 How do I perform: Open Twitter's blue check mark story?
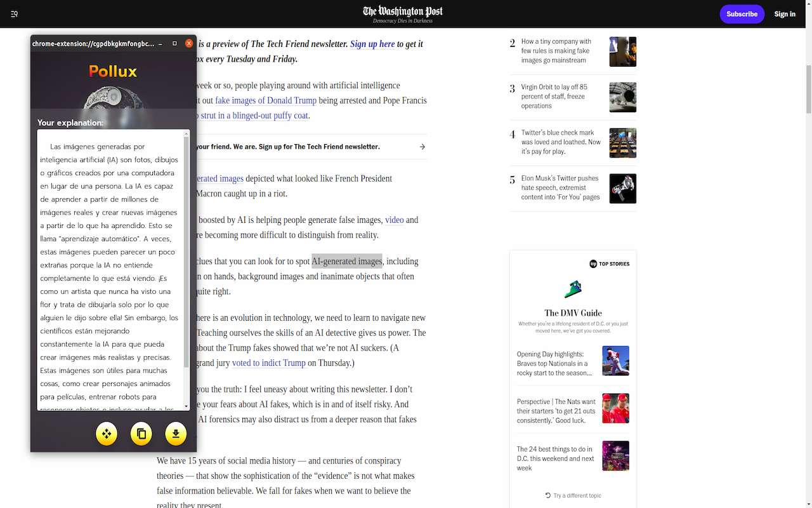pyautogui.click(x=561, y=142)
